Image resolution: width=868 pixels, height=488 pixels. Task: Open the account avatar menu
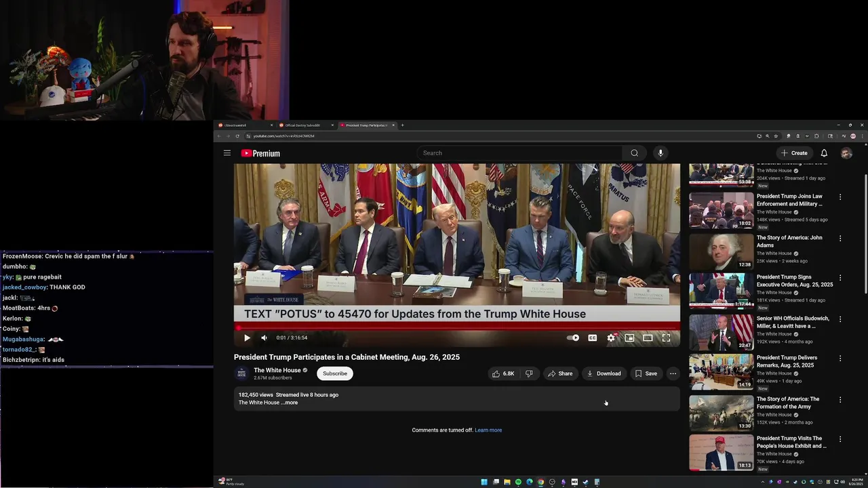(846, 153)
